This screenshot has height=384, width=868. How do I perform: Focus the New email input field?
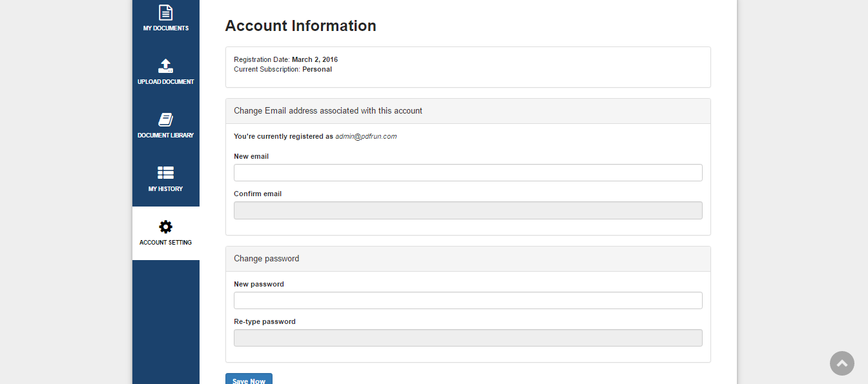(x=468, y=173)
